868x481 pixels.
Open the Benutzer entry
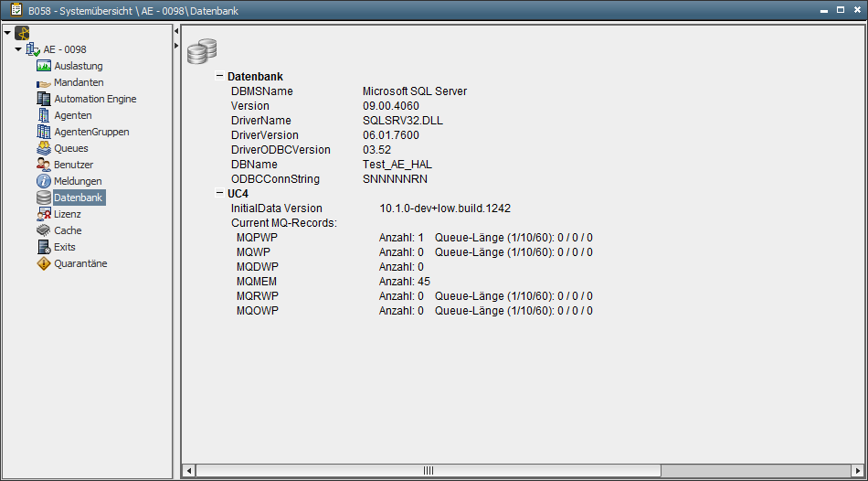click(x=74, y=165)
